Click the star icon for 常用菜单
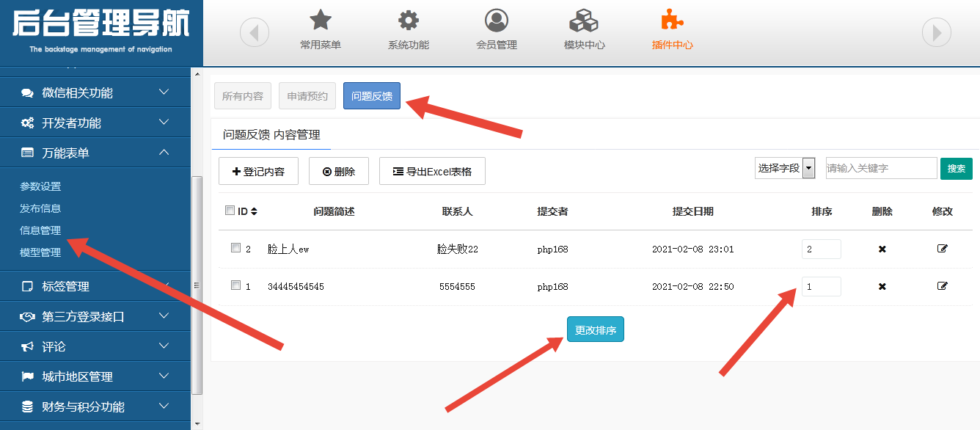 coord(321,21)
